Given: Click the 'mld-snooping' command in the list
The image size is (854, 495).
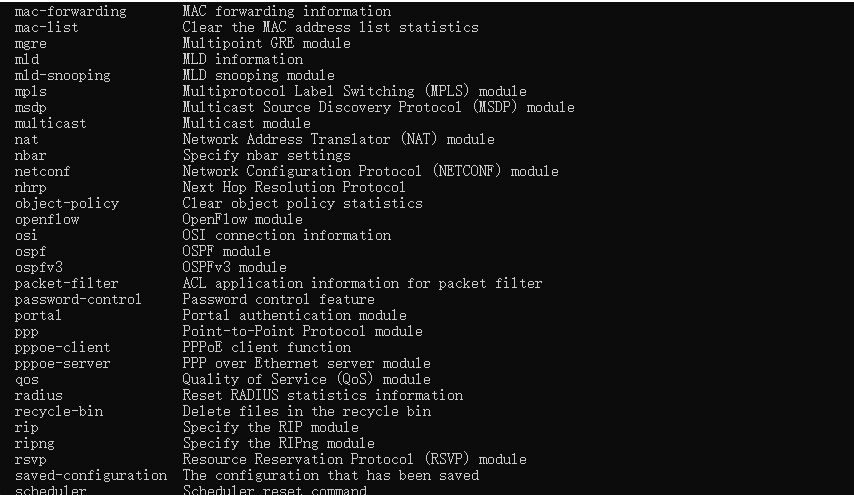Looking at the screenshot, I should point(62,76).
